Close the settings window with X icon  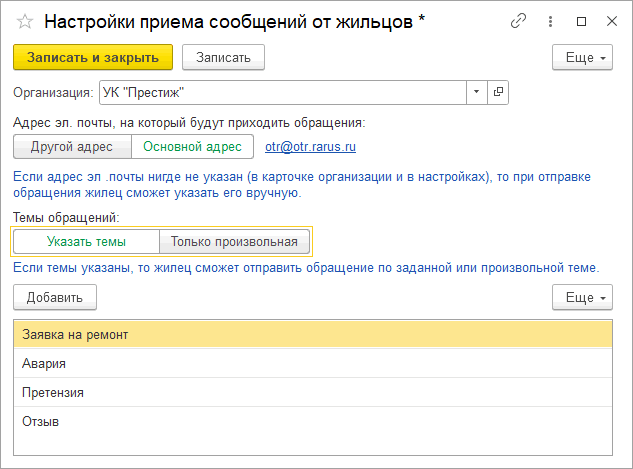pyautogui.click(x=612, y=21)
